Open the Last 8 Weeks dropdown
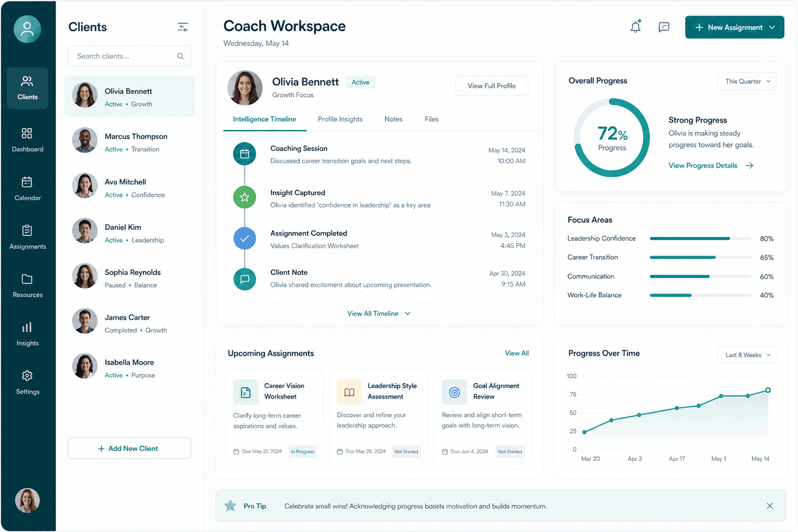798x532 pixels. pos(747,355)
